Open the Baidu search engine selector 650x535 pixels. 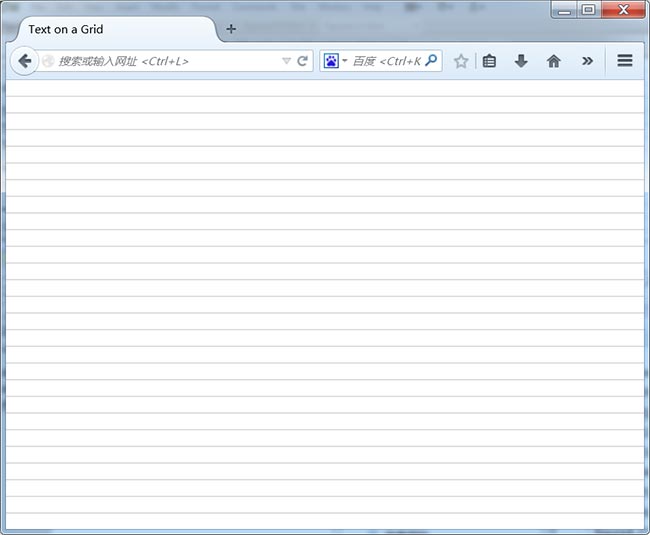[335, 61]
